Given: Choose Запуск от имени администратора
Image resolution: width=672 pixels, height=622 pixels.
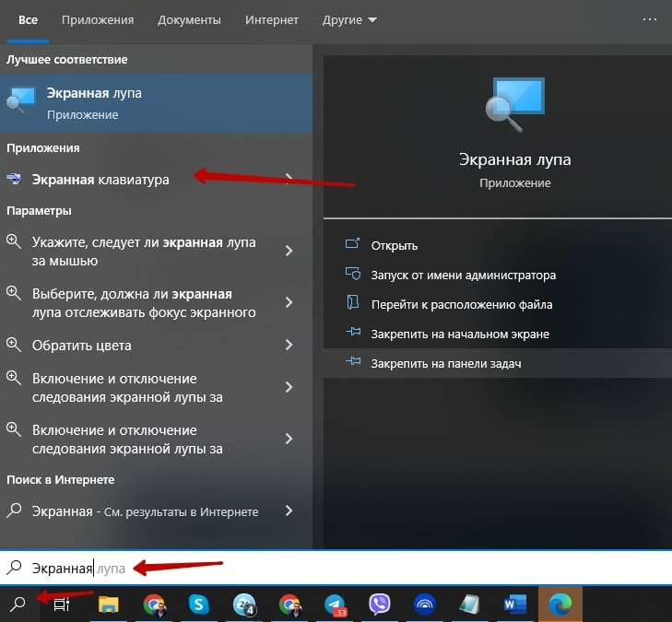Looking at the screenshot, I should point(463,276).
